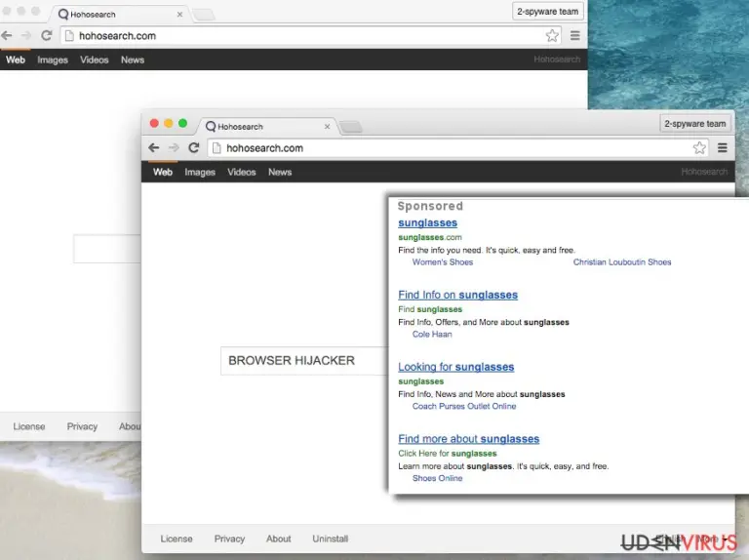
Task: Select Videos in the background window's nav bar
Action: (x=94, y=60)
